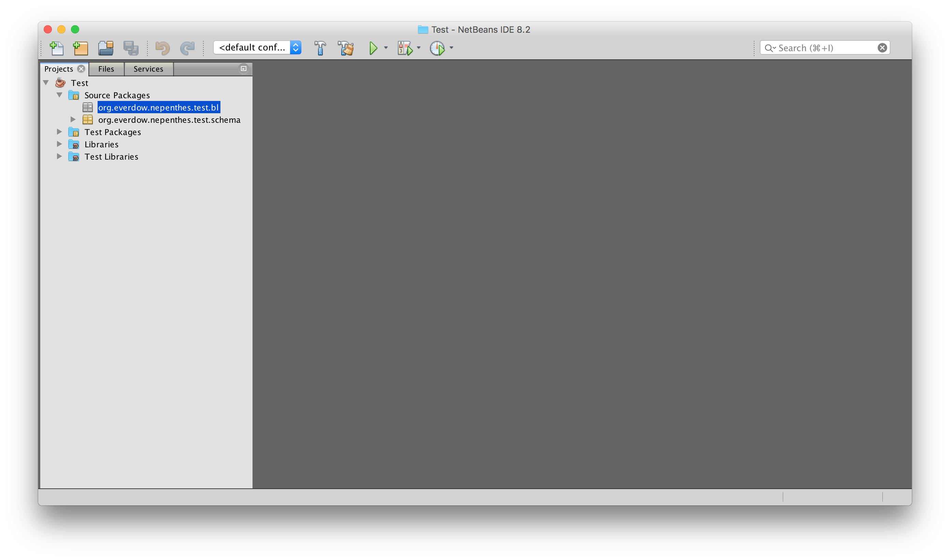
Task: Click the Test Libraries folder icon
Action: (x=74, y=157)
